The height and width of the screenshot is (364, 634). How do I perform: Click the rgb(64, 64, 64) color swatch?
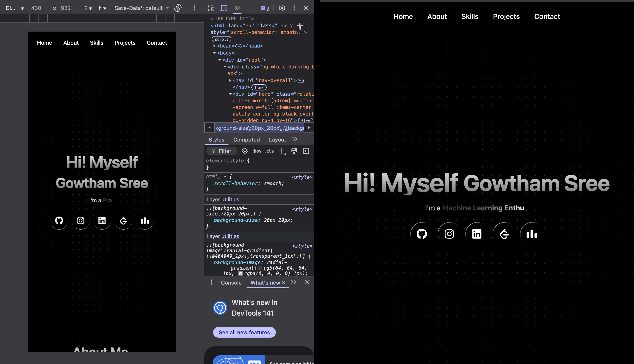[260, 268]
